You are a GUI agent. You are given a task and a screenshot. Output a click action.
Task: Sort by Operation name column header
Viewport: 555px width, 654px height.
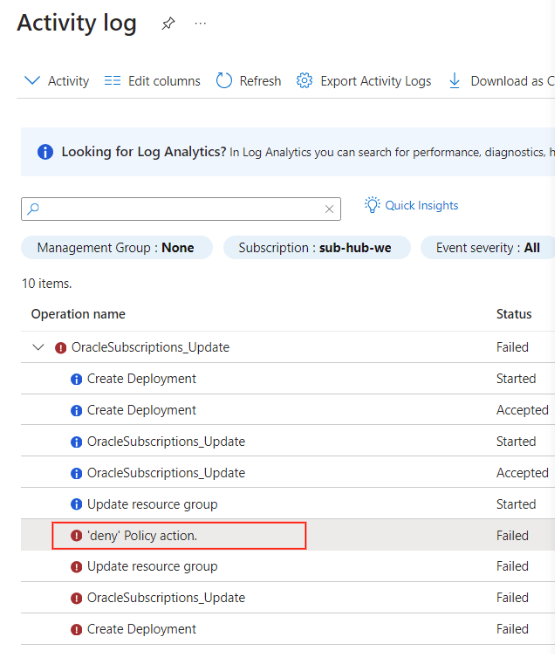(78, 314)
